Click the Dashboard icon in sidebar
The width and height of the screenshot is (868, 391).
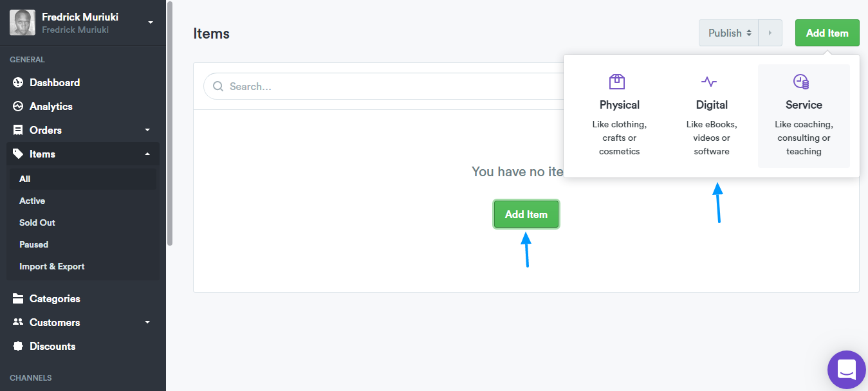pos(18,82)
